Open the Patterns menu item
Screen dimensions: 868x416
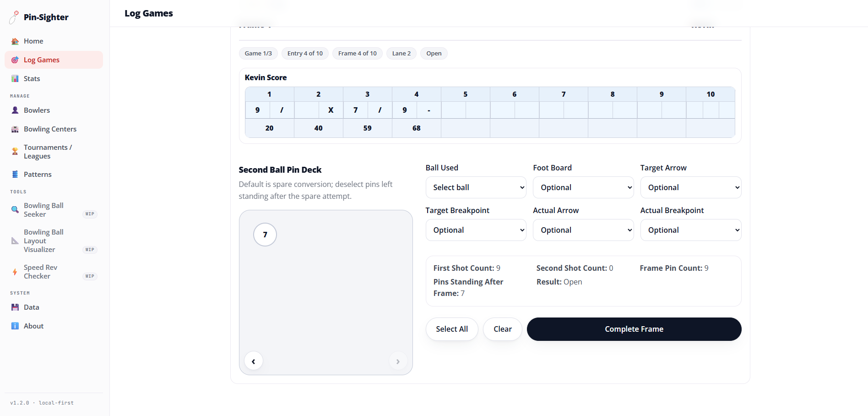click(x=54, y=175)
